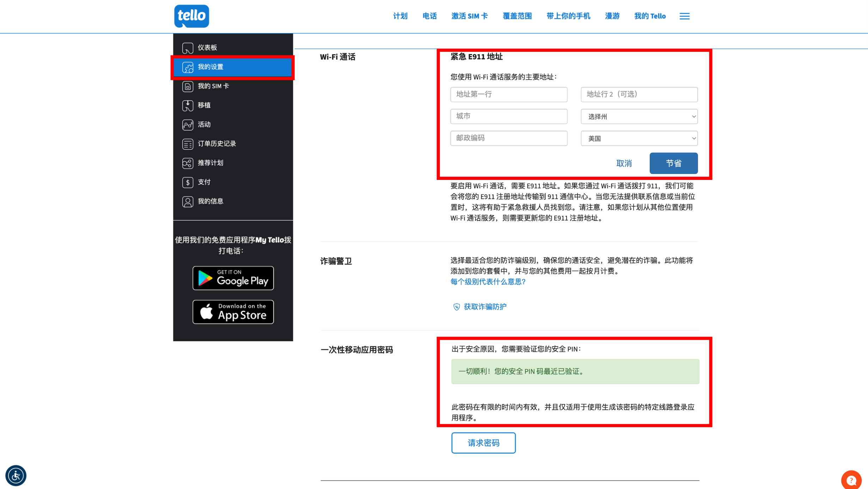Image resolution: width=868 pixels, height=489 pixels.
Task: Click the 取消 cancel link
Action: tap(624, 163)
